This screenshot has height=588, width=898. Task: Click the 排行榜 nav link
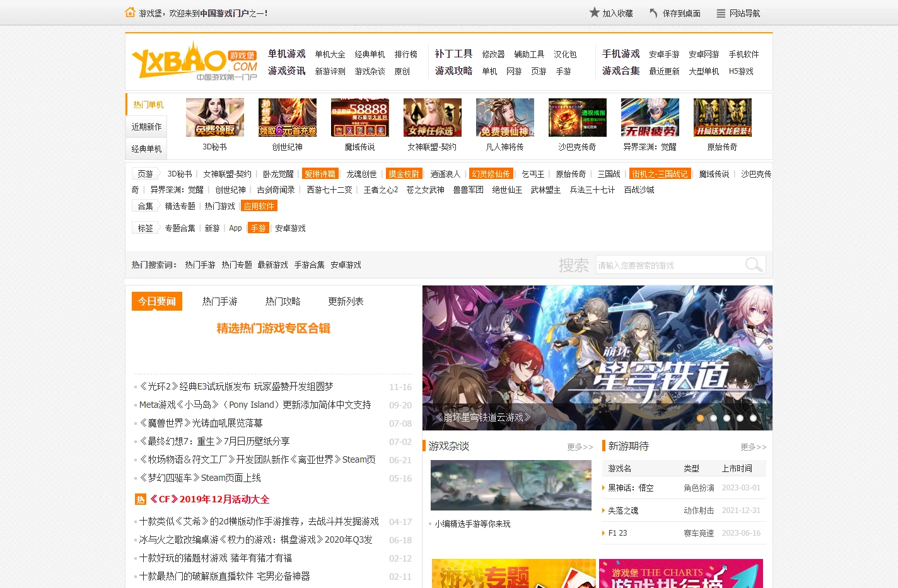[x=406, y=54]
